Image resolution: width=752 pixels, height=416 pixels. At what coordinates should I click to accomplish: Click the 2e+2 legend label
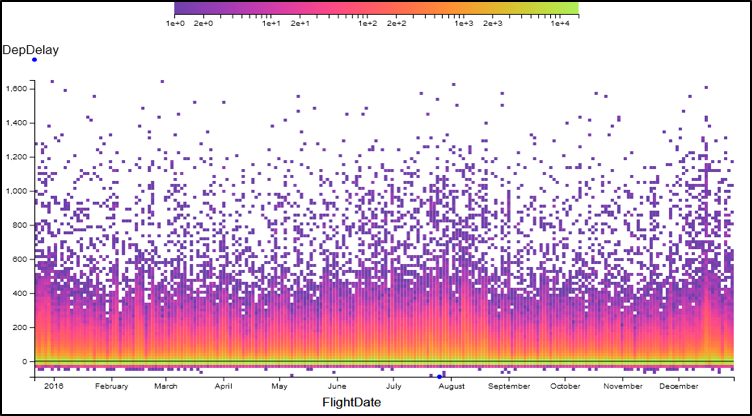(x=396, y=23)
